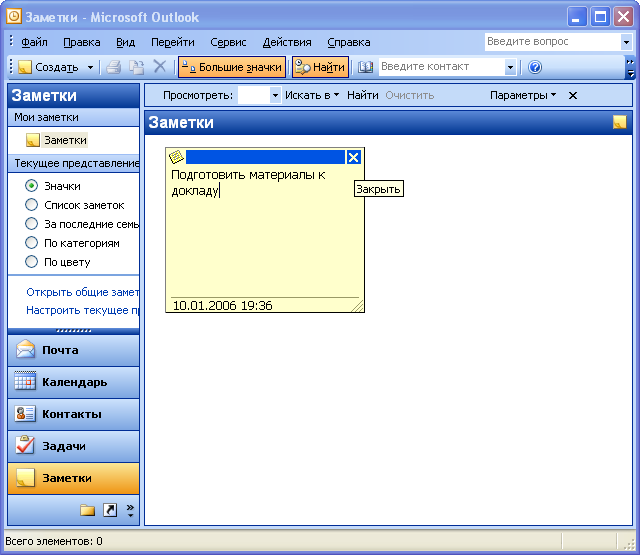Click navigation pane splitter handle
The width and height of the screenshot is (640, 555).
click(x=73, y=331)
